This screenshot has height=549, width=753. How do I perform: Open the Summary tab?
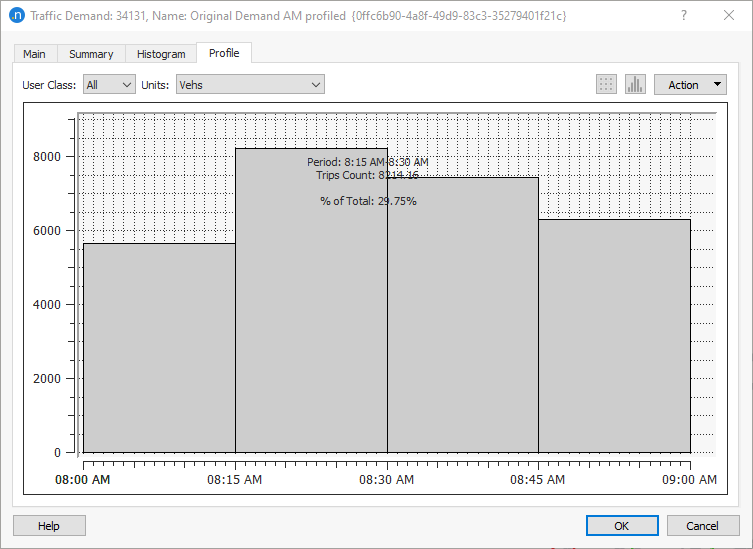[91, 54]
